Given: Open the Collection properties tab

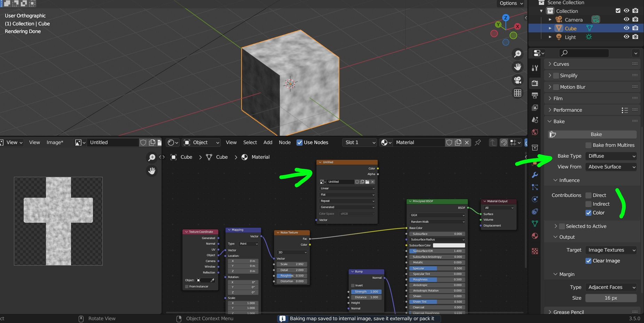Looking at the screenshot, I should point(535,148).
